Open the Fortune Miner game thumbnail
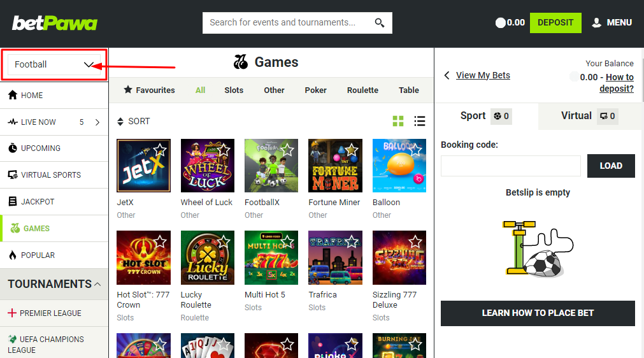644x358 pixels. (335, 166)
